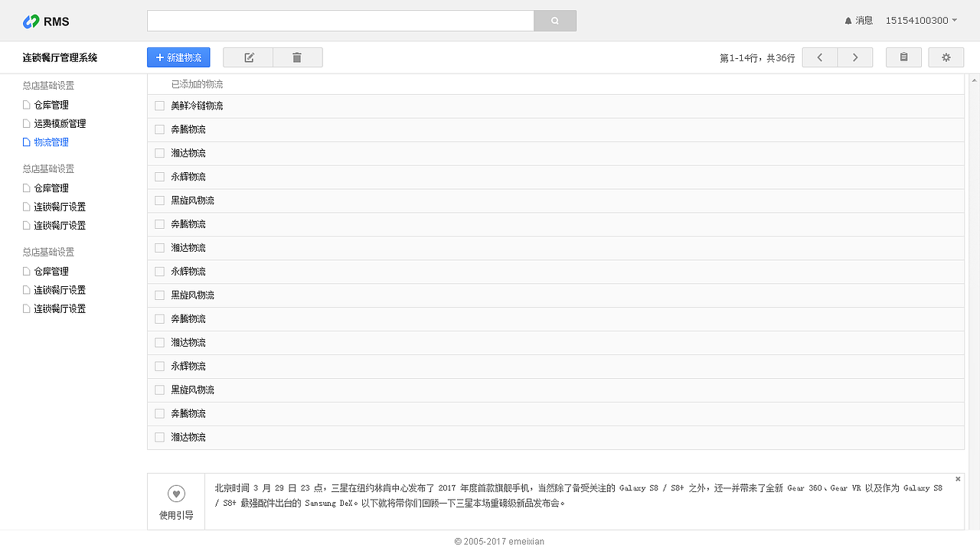Focus the top search input field
This screenshot has width=980, height=551.
[x=341, y=21]
